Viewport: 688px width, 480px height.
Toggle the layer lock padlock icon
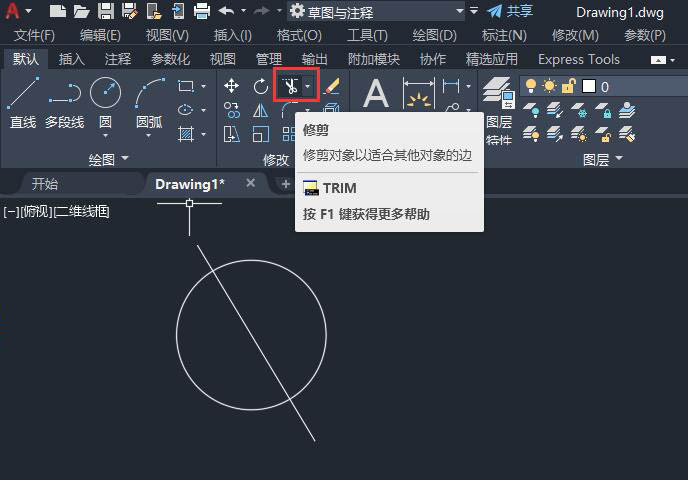[568, 86]
